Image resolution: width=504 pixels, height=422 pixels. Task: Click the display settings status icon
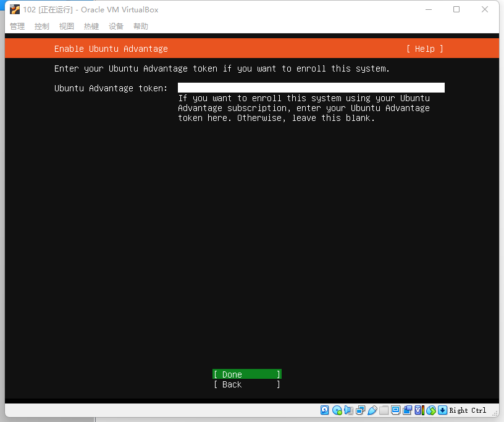point(395,410)
